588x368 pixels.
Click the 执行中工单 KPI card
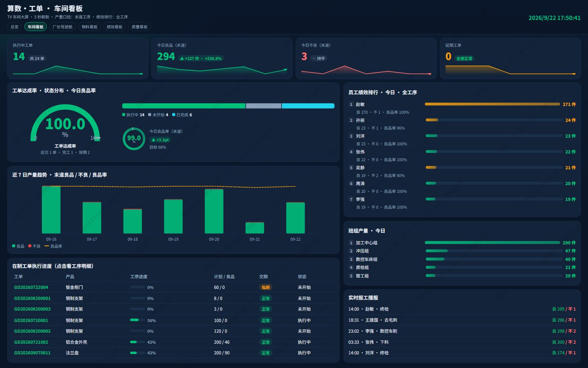pyautogui.click(x=78, y=58)
